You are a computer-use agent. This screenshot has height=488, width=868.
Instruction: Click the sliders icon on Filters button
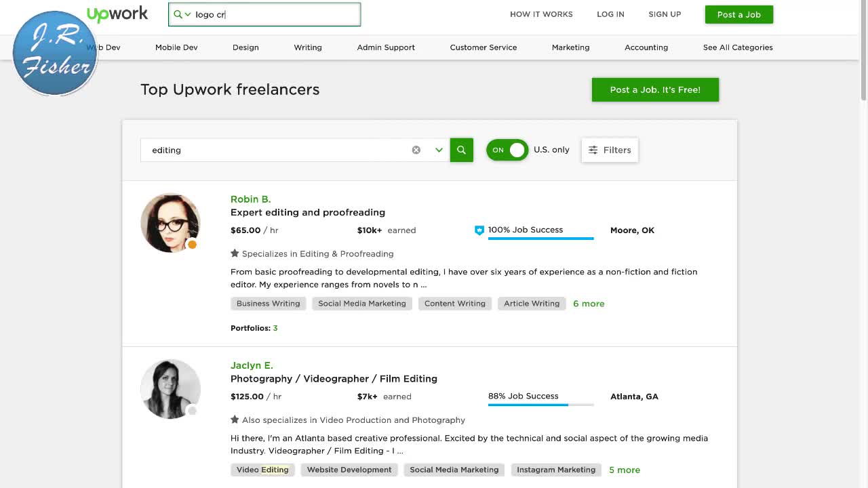(x=593, y=150)
